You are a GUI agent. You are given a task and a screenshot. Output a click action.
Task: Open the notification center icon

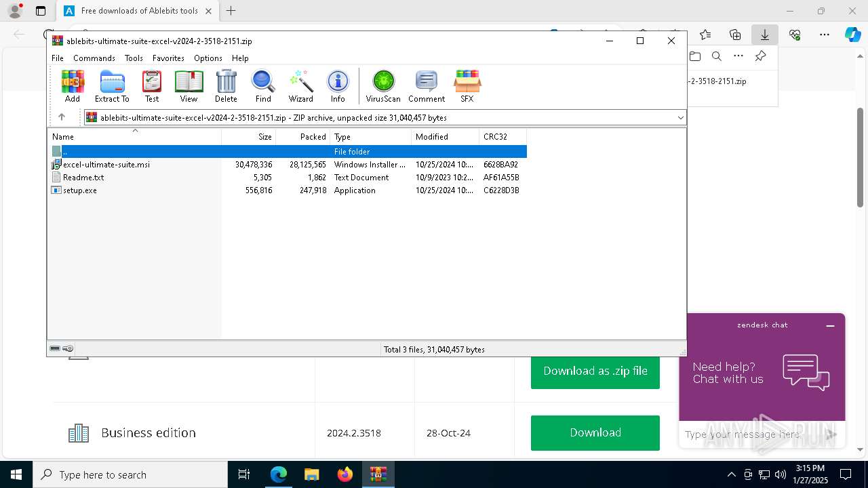click(846, 474)
